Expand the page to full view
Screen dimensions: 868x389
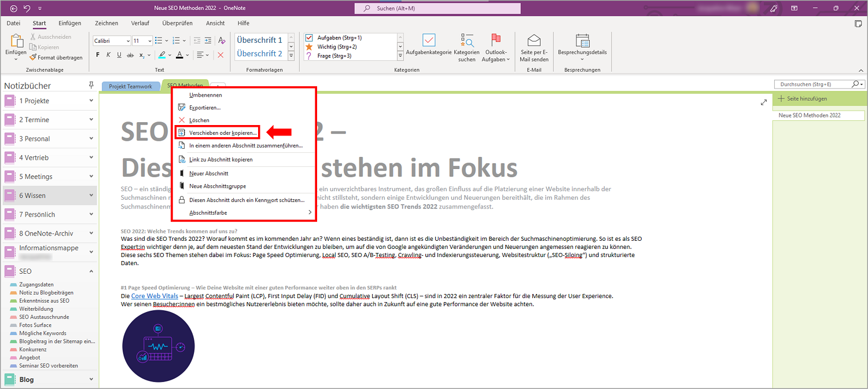[763, 102]
